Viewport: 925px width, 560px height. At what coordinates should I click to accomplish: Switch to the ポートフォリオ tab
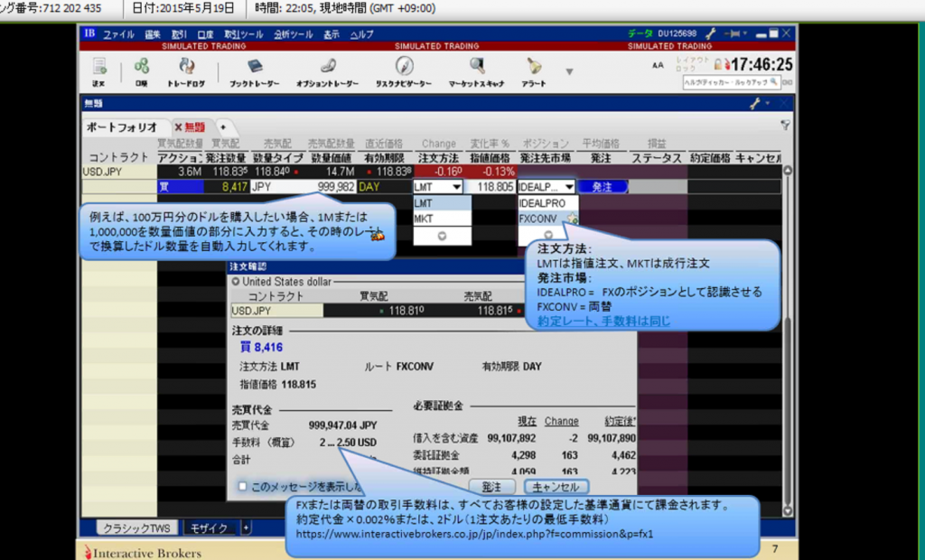click(x=122, y=127)
